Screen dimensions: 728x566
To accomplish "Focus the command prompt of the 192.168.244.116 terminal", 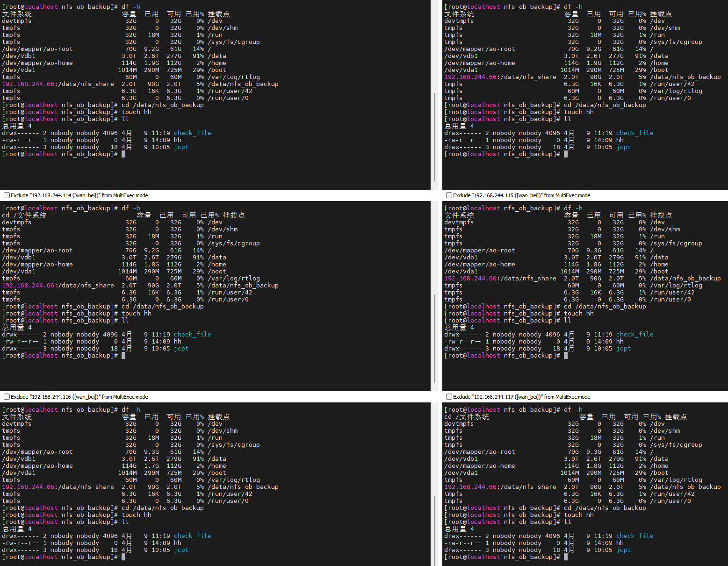I will (x=123, y=557).
